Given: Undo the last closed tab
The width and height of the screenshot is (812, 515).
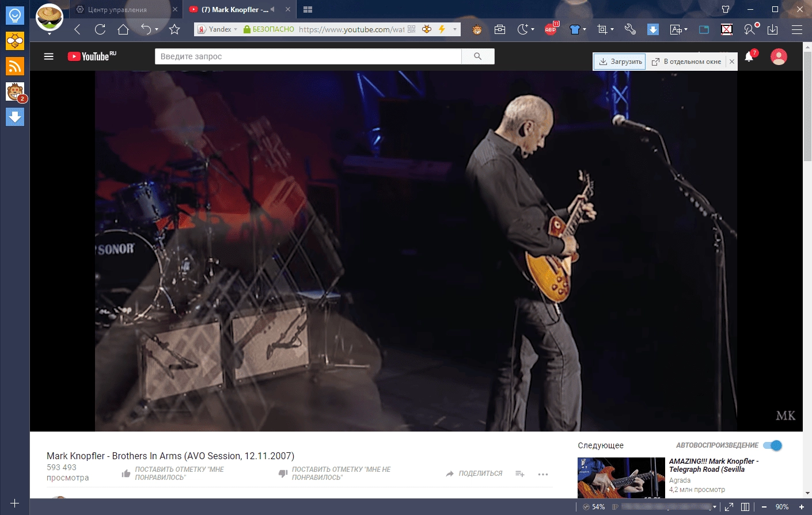Looking at the screenshot, I should [146, 29].
